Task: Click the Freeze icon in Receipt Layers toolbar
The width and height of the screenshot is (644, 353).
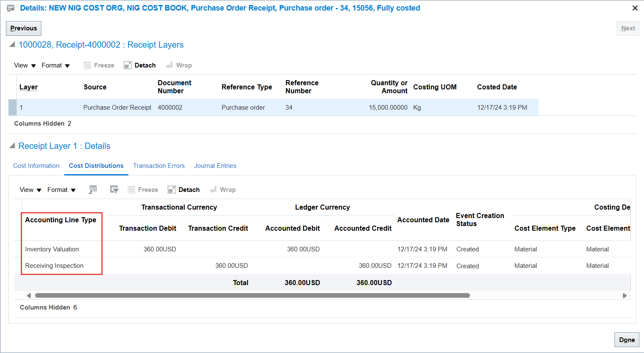Action: (98, 65)
